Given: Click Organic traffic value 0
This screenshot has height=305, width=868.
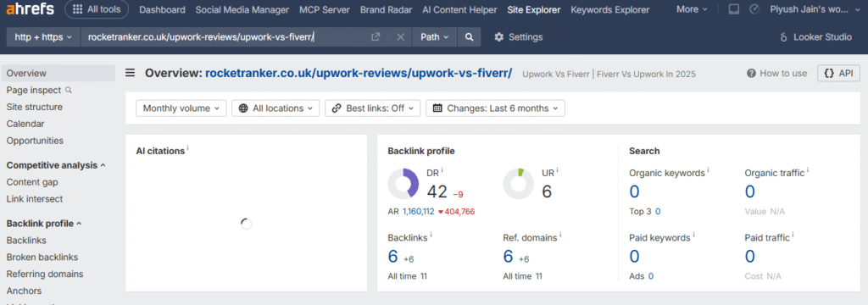Looking at the screenshot, I should pos(750,191).
